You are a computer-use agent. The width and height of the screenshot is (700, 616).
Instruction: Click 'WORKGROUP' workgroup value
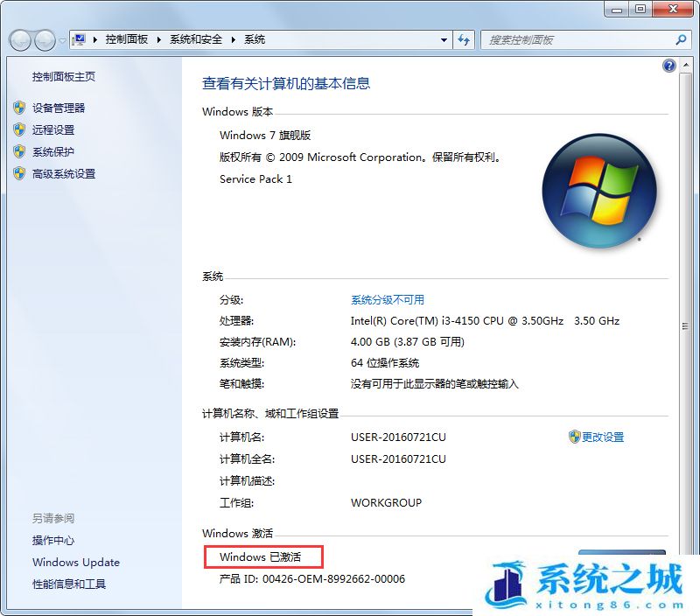click(x=386, y=502)
